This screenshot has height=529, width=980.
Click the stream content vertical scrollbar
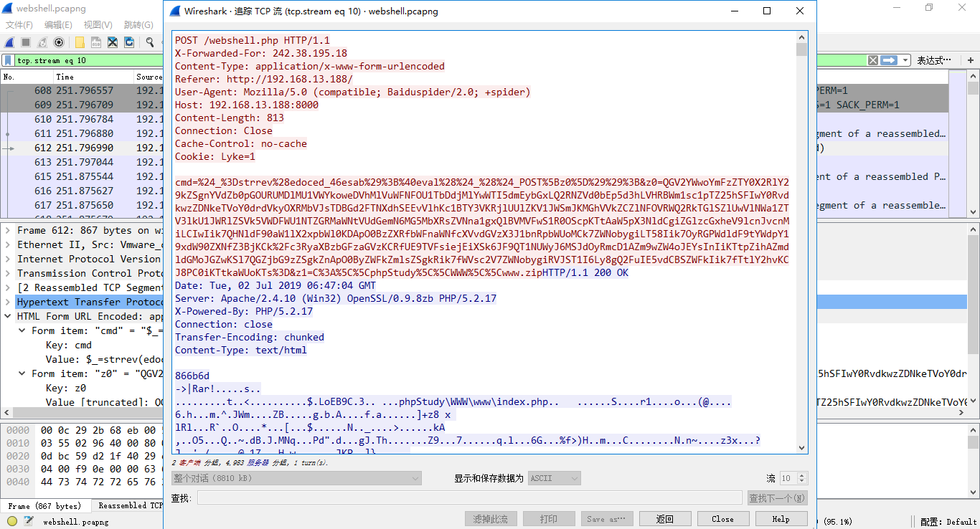coord(802,242)
